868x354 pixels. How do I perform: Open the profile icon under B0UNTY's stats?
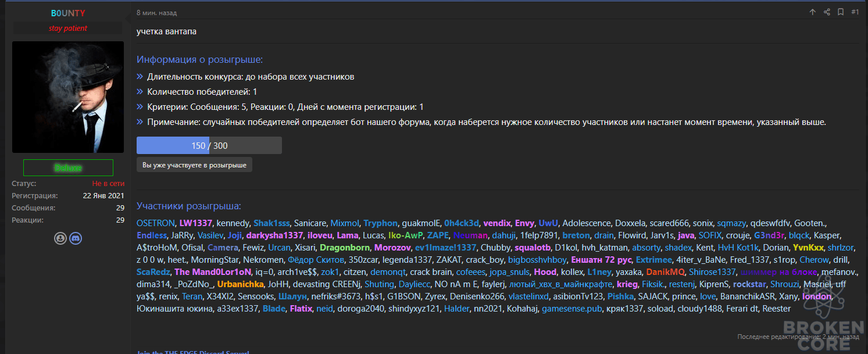click(x=60, y=238)
